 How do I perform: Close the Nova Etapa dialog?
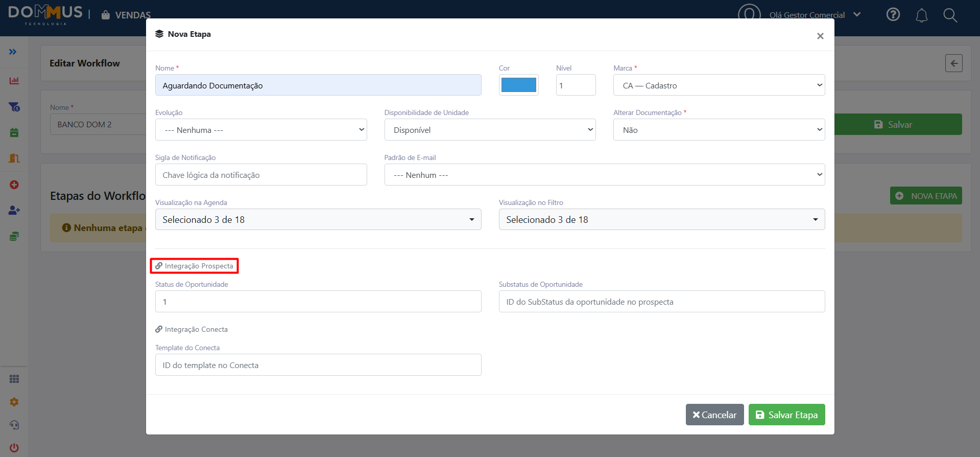(x=820, y=36)
